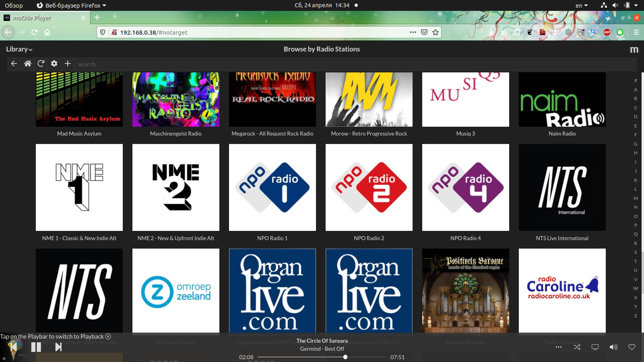Screen dimensions: 644x362
Task: Open radio manager gear settings
Action: tap(54, 64)
